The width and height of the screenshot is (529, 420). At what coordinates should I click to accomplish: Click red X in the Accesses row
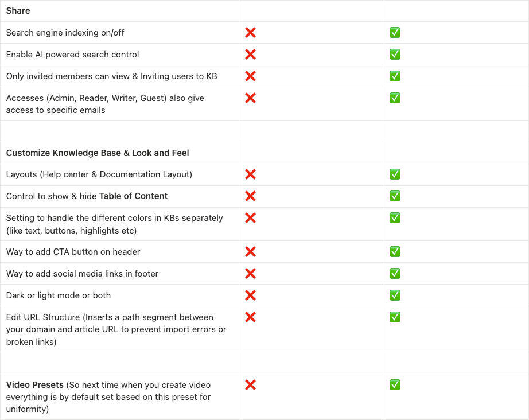click(250, 98)
